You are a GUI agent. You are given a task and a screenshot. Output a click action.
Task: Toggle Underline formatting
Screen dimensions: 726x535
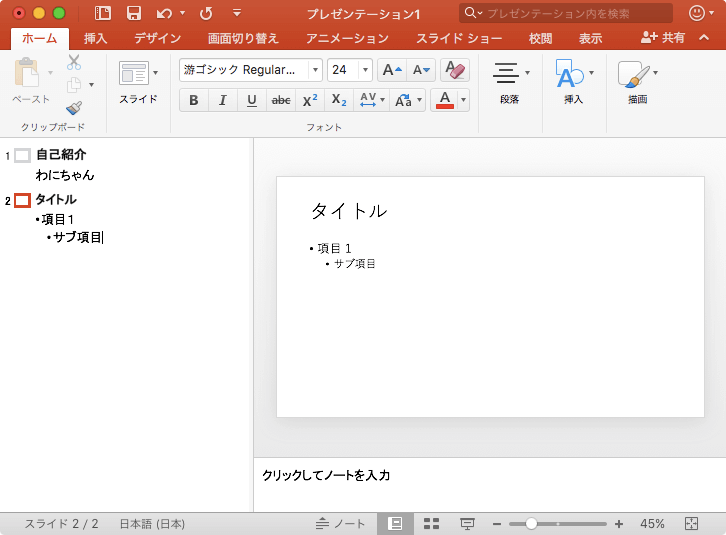251,100
